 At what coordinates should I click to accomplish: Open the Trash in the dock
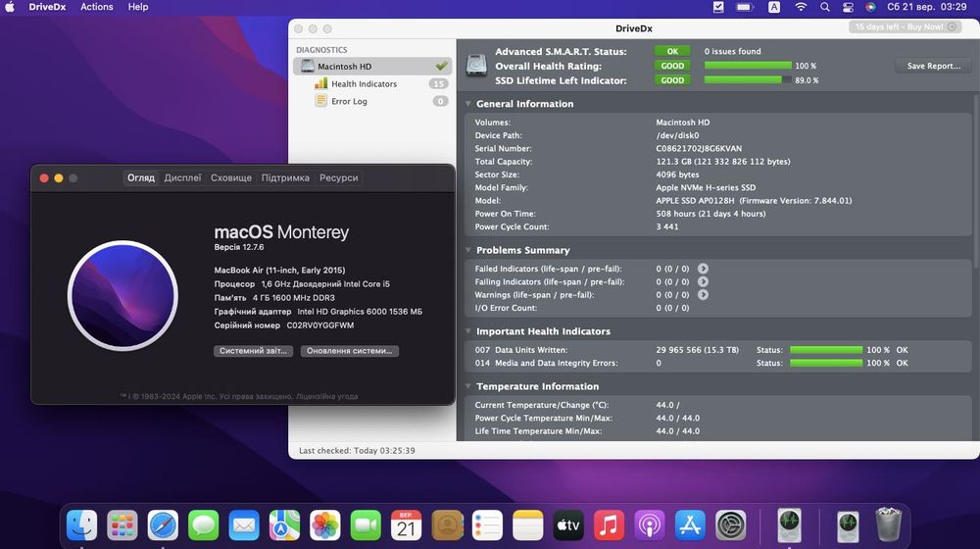coord(888,524)
